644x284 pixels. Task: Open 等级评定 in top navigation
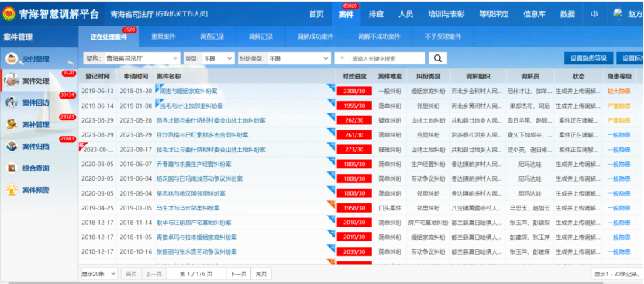494,14
